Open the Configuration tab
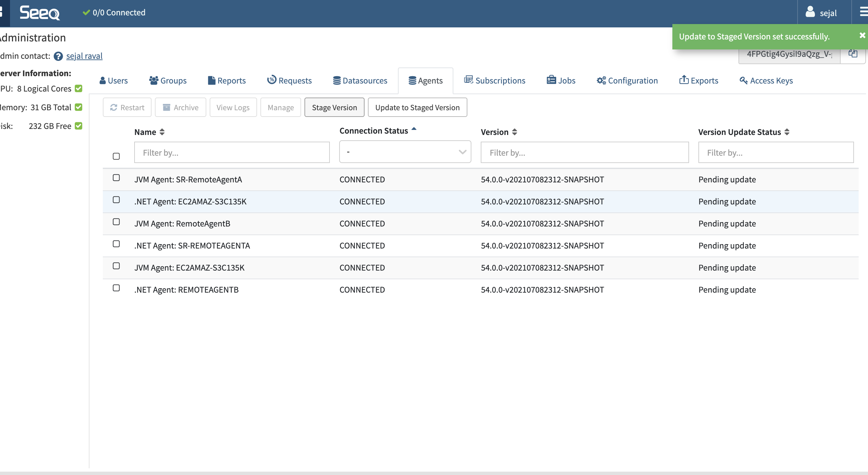This screenshot has height=475, width=868. [x=627, y=81]
